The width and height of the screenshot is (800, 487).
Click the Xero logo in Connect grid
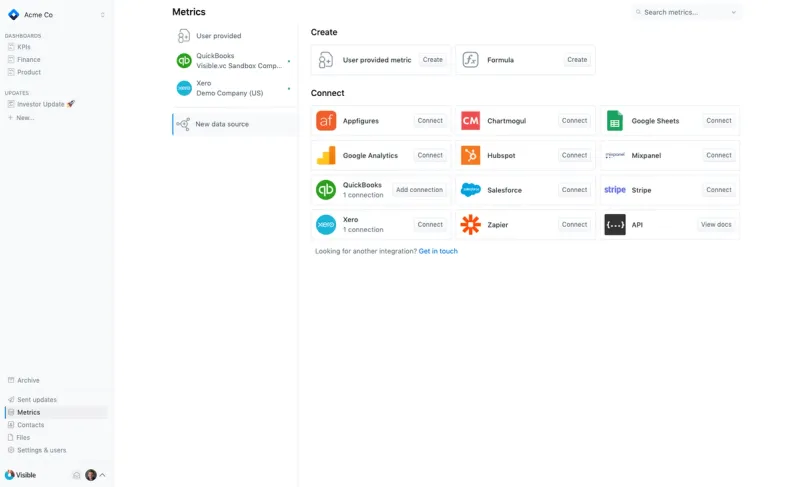click(x=326, y=225)
